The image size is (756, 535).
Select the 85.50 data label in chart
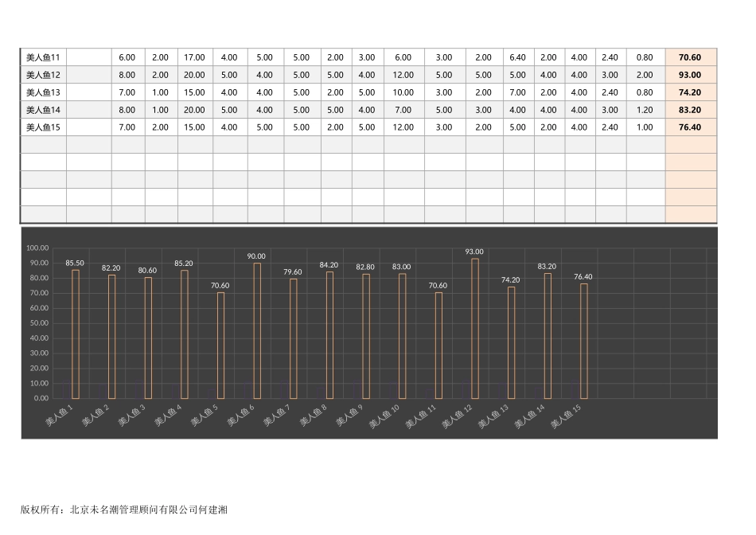75,263
